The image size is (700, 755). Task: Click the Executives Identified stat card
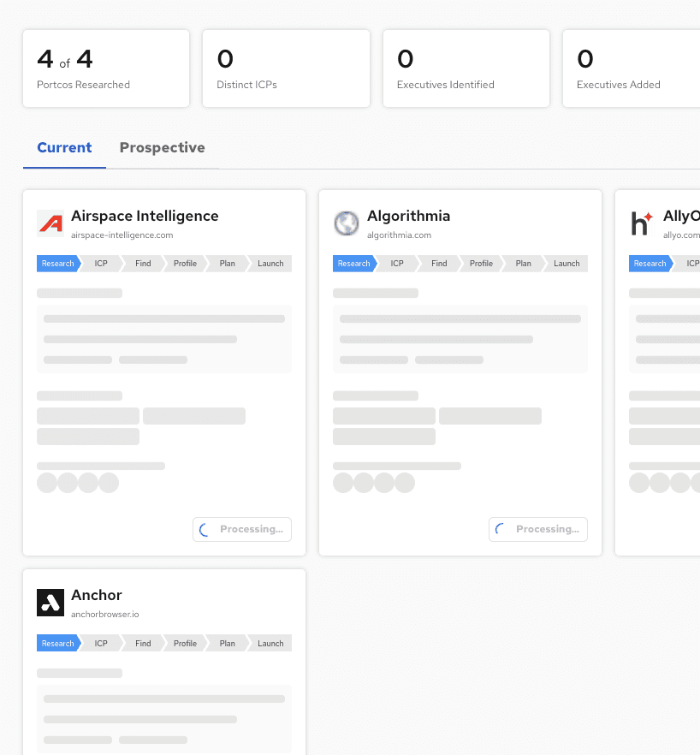(x=466, y=68)
